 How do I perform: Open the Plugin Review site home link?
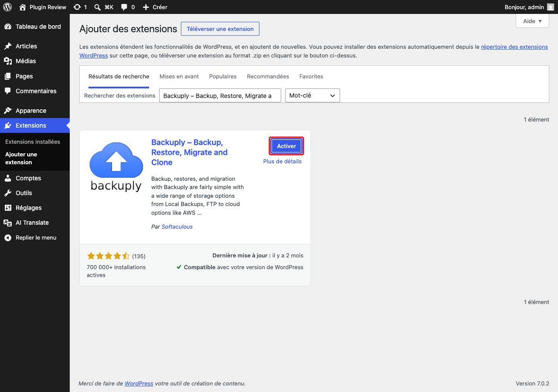click(43, 7)
